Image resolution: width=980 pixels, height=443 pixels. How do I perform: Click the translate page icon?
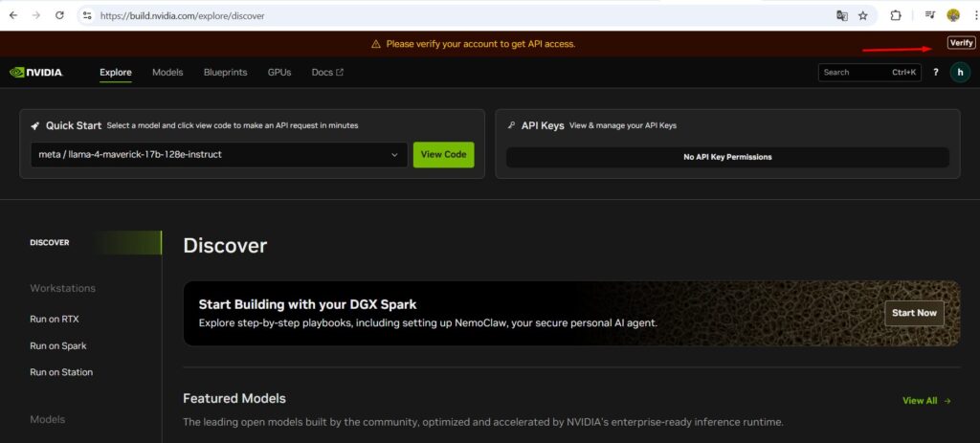842,15
